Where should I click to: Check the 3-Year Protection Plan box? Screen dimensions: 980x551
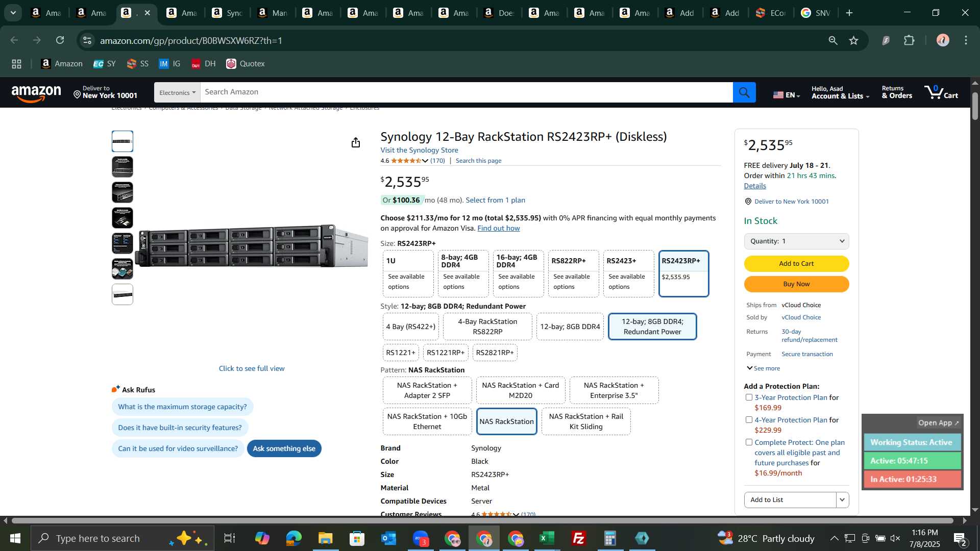coord(749,397)
